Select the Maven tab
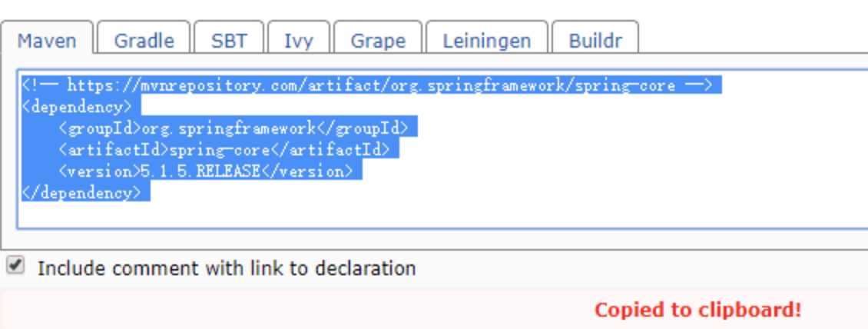The height and width of the screenshot is (329, 868). [x=47, y=37]
